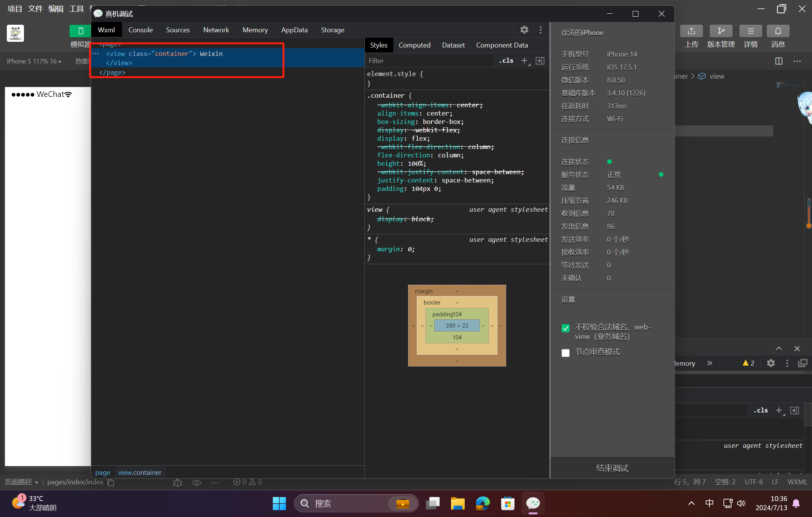Disable 不校验合法域名 checkbox
Image resolution: width=812 pixels, height=517 pixels.
pos(565,328)
